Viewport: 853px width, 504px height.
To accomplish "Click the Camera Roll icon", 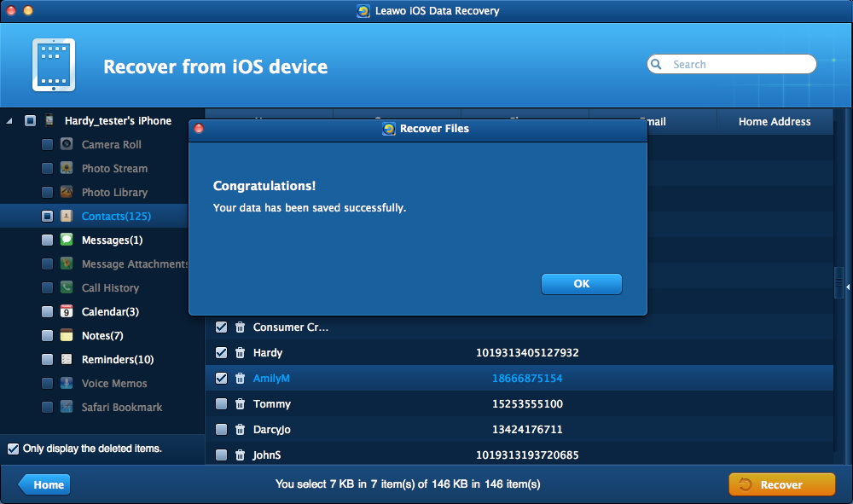I will [x=67, y=144].
